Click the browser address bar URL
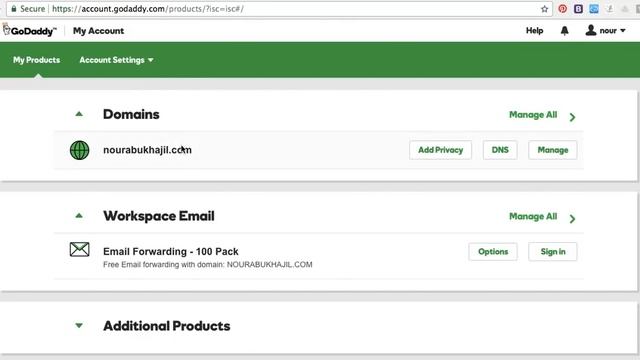 [148, 9]
